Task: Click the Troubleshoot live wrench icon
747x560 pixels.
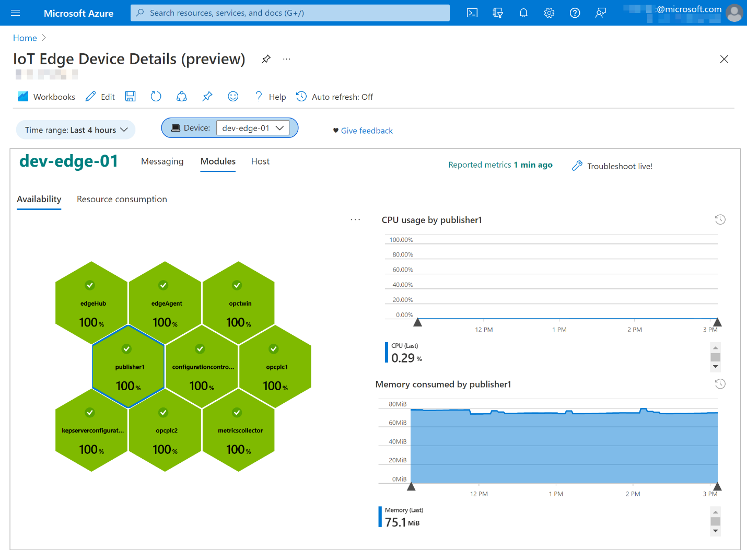Action: click(577, 166)
